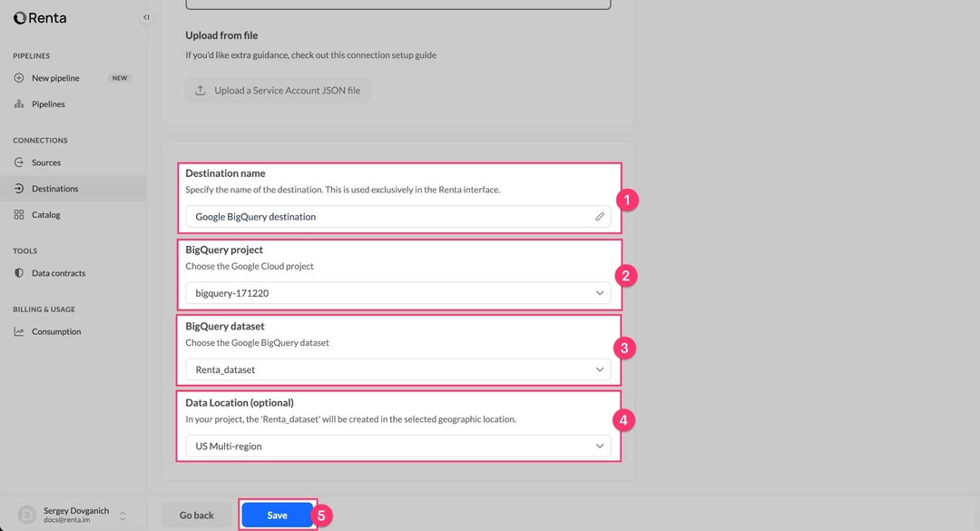The width and height of the screenshot is (980, 531).
Task: Click the Destination name input field
Action: (390, 216)
